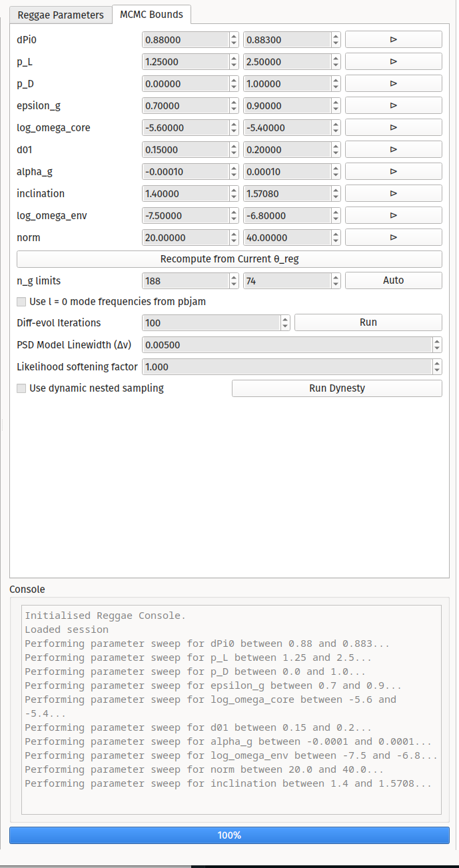Click the play arrow button for p_L
The width and height of the screenshot is (459, 868).
[x=393, y=61]
